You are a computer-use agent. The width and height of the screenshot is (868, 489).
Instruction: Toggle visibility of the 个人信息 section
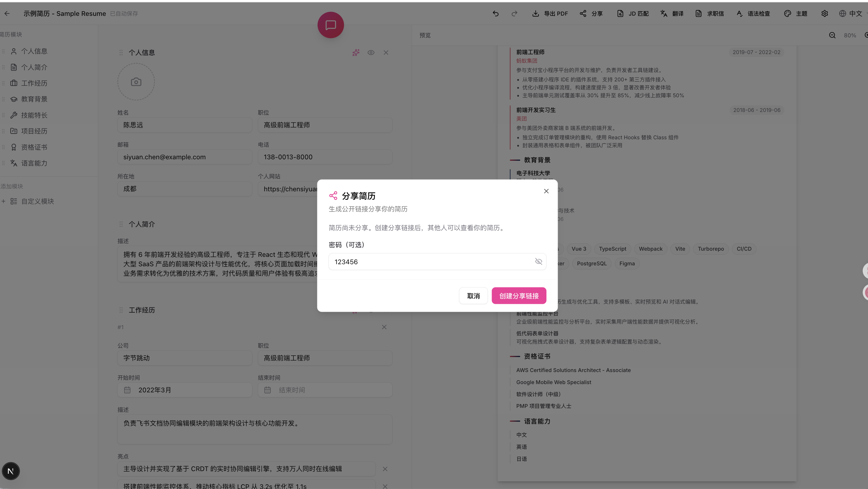coord(371,53)
